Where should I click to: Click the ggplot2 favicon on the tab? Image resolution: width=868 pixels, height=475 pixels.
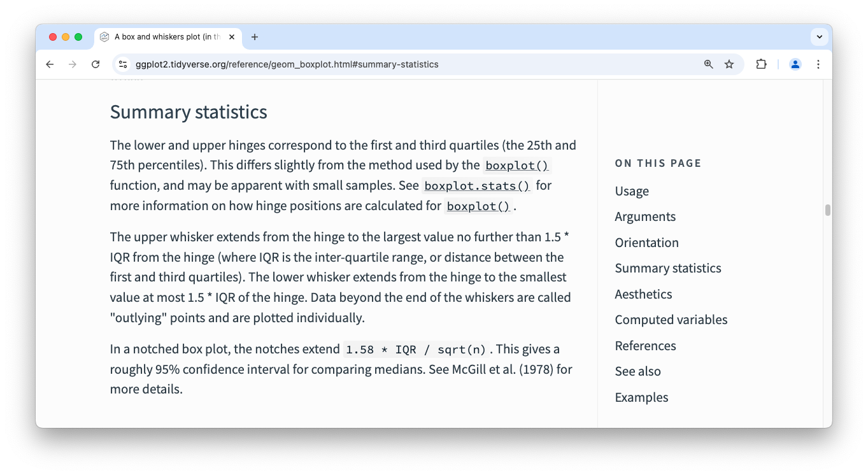click(x=104, y=36)
